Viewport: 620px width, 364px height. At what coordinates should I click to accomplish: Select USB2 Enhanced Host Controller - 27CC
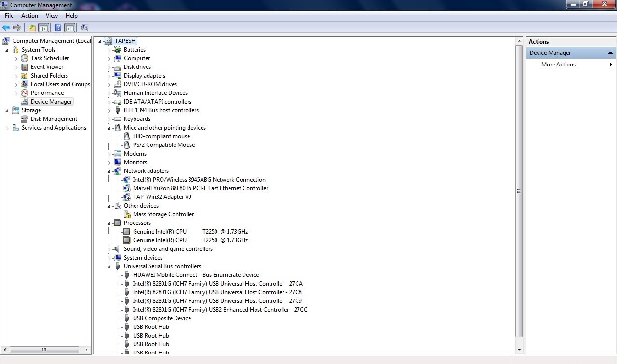pos(220,310)
